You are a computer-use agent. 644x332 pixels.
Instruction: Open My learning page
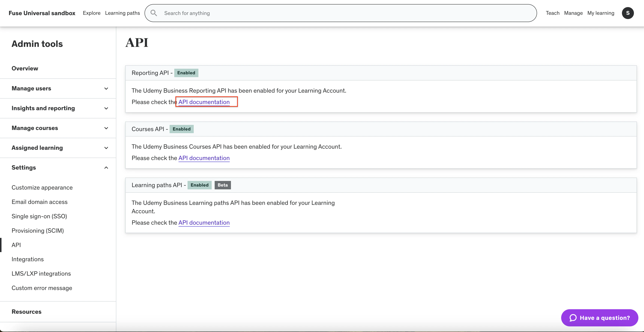(600, 13)
